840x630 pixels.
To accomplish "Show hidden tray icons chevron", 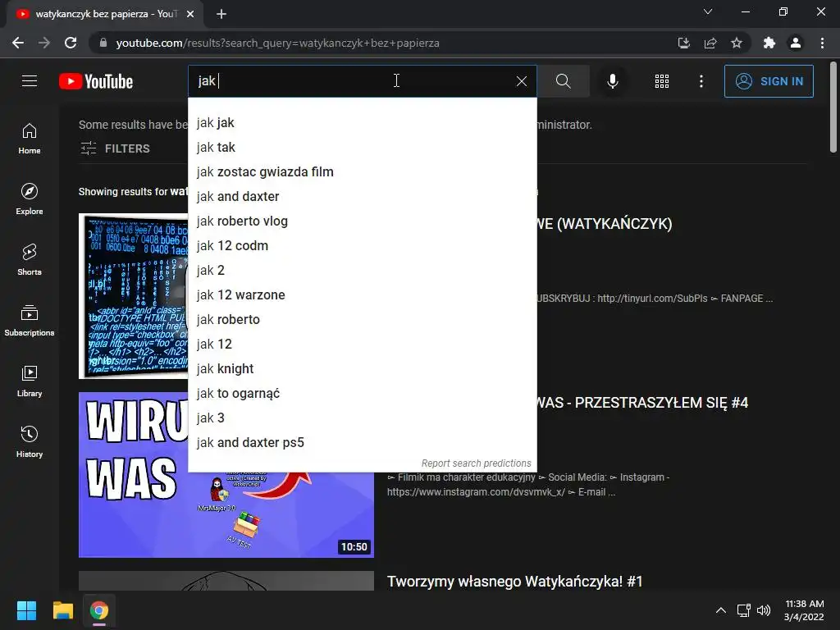I will [x=721, y=610].
